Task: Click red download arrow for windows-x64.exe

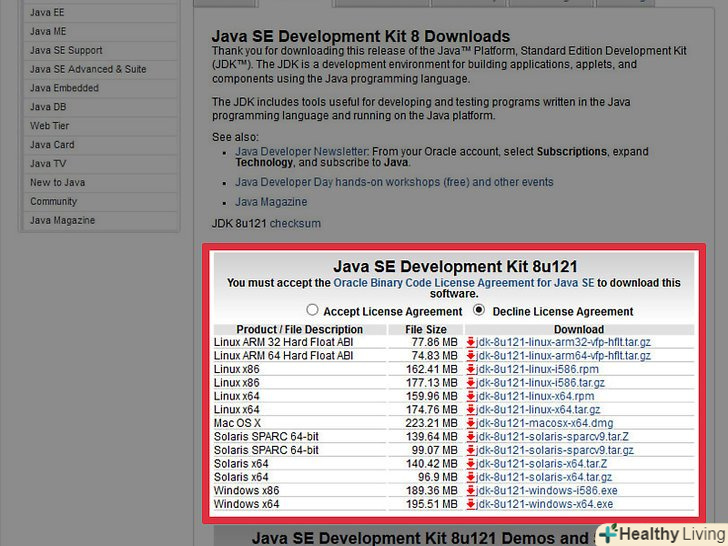Action: 471,504
